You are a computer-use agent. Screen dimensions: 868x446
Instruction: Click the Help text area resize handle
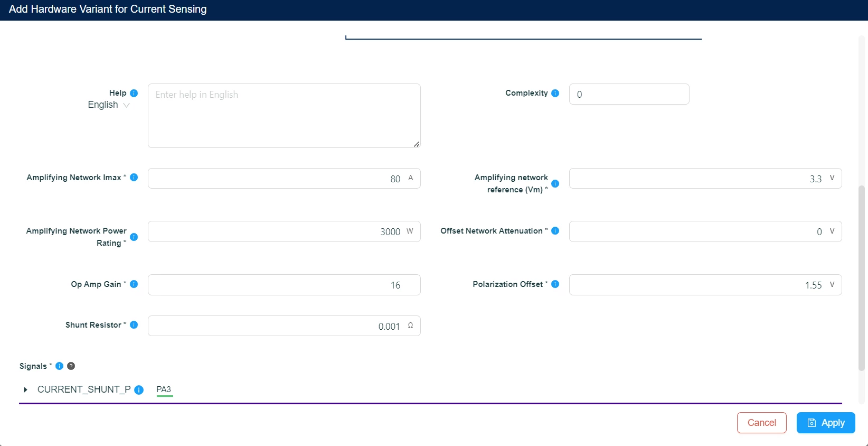pyautogui.click(x=417, y=144)
